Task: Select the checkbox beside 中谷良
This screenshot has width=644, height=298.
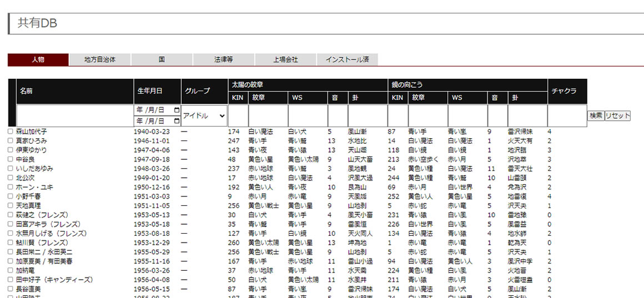Action: pos(11,159)
